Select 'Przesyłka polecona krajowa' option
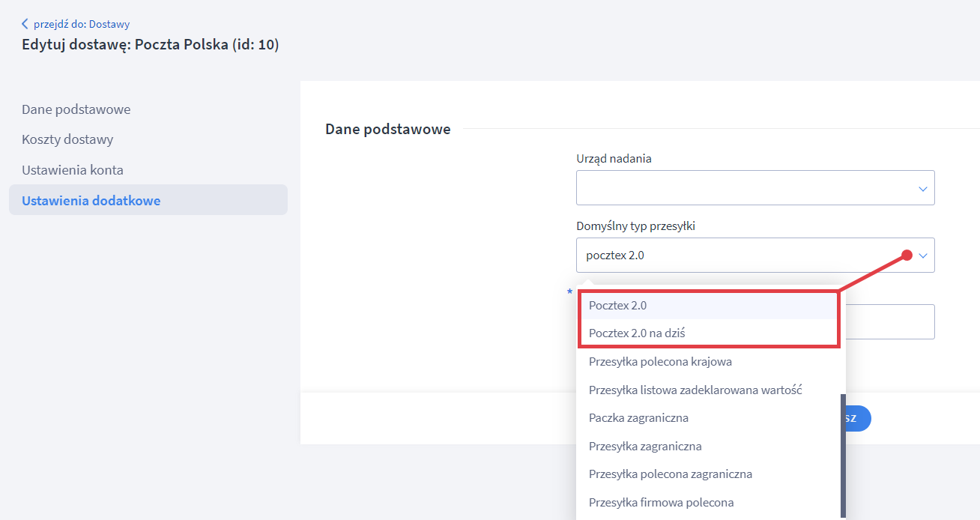980x520 pixels. 711,361
